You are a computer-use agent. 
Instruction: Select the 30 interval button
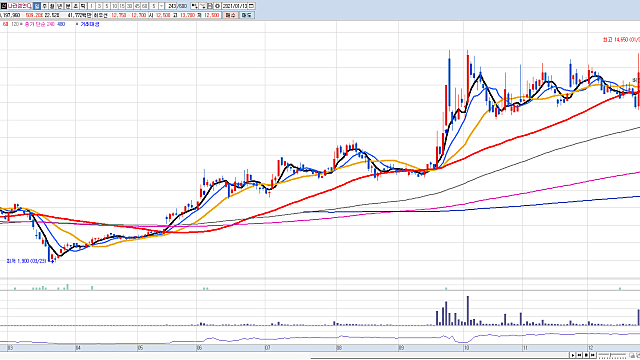[x=129, y=6]
